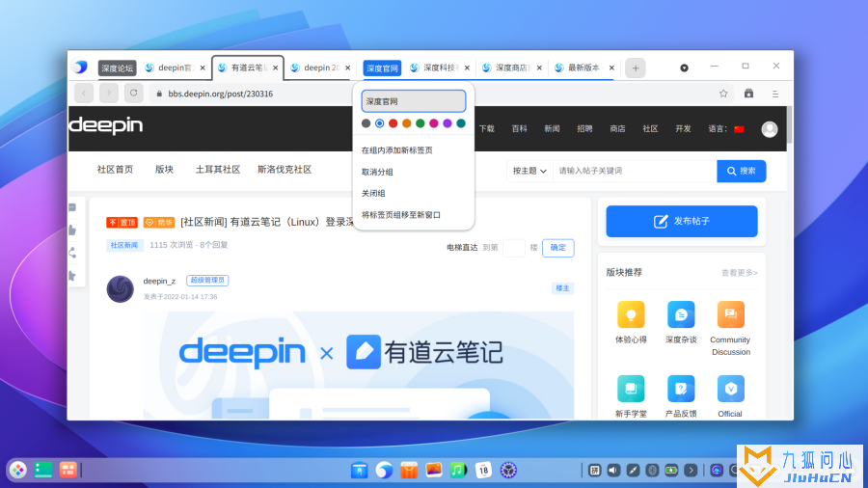Viewport: 868px width, 488px height.
Task: Click the deepin_z author avatar
Action: 121,288
